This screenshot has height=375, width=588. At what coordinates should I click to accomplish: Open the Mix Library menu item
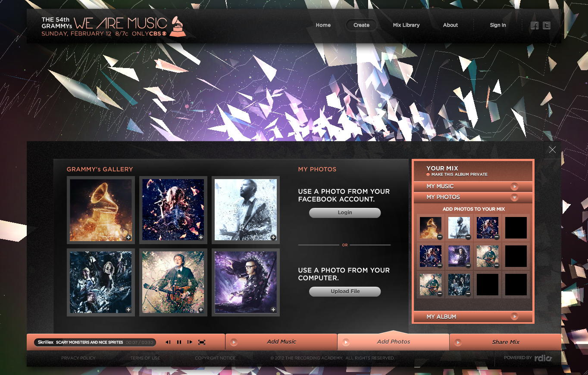coord(406,25)
